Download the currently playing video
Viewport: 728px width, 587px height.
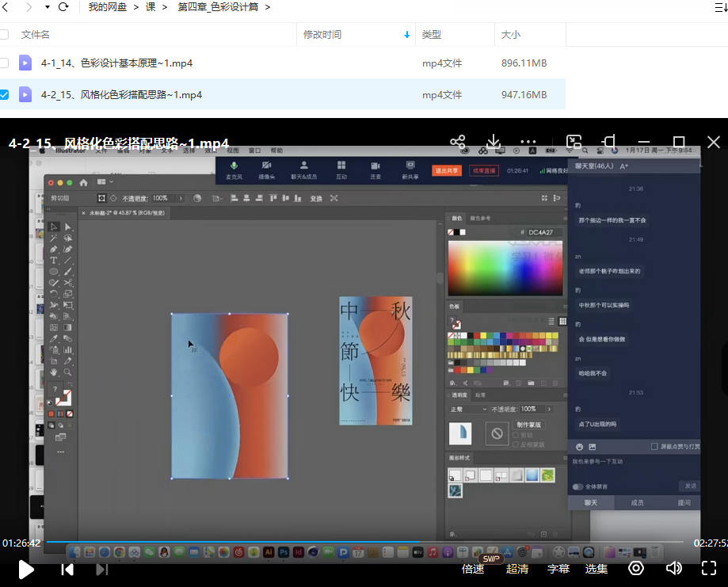click(493, 142)
